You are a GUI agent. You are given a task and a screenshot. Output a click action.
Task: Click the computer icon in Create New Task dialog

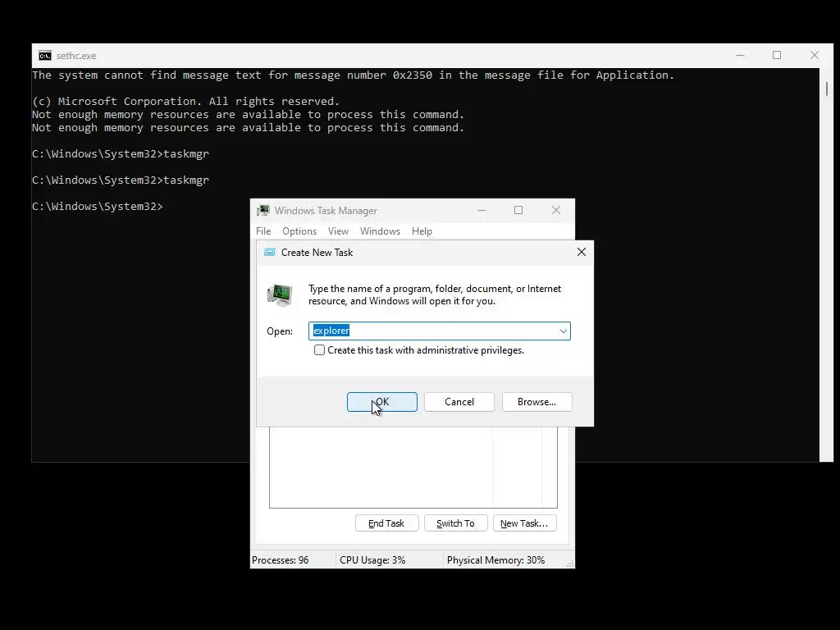point(280,294)
